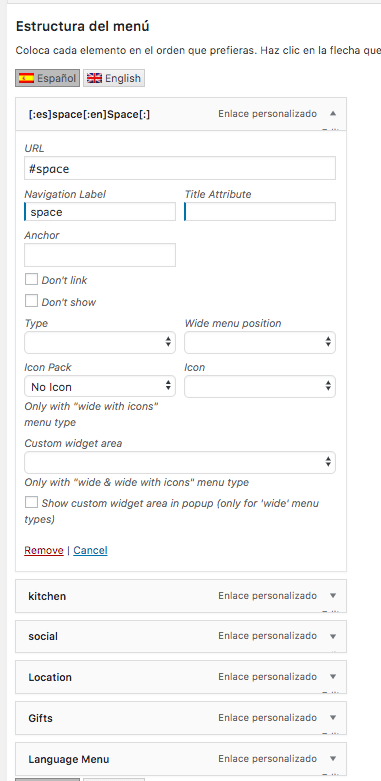The height and width of the screenshot is (781, 381).
Task: Click the URL input field
Action: pyautogui.click(x=180, y=168)
